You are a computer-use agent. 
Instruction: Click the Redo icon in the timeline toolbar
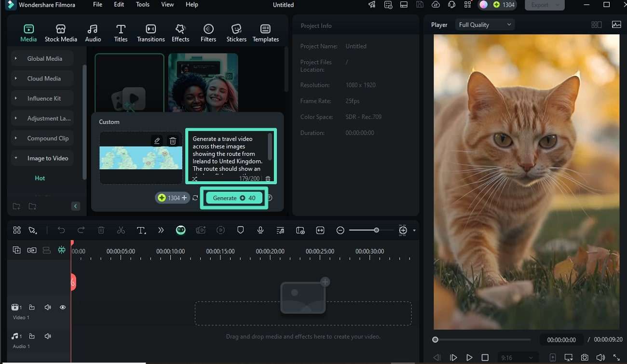[81, 230]
